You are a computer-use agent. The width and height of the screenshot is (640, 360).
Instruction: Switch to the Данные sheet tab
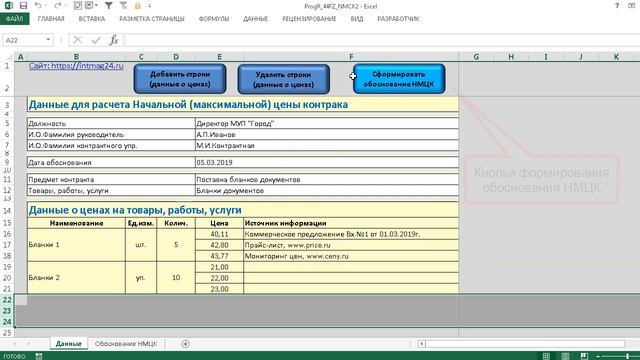point(69,344)
